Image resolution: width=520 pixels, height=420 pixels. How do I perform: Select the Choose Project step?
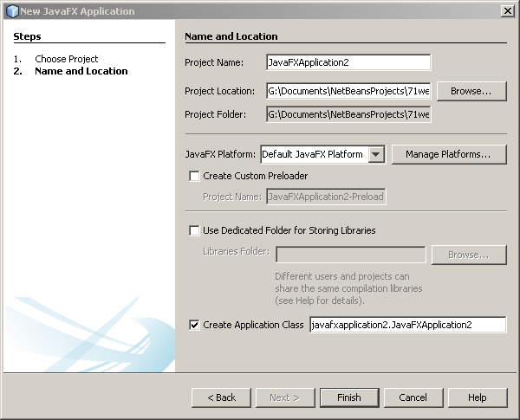coord(67,59)
